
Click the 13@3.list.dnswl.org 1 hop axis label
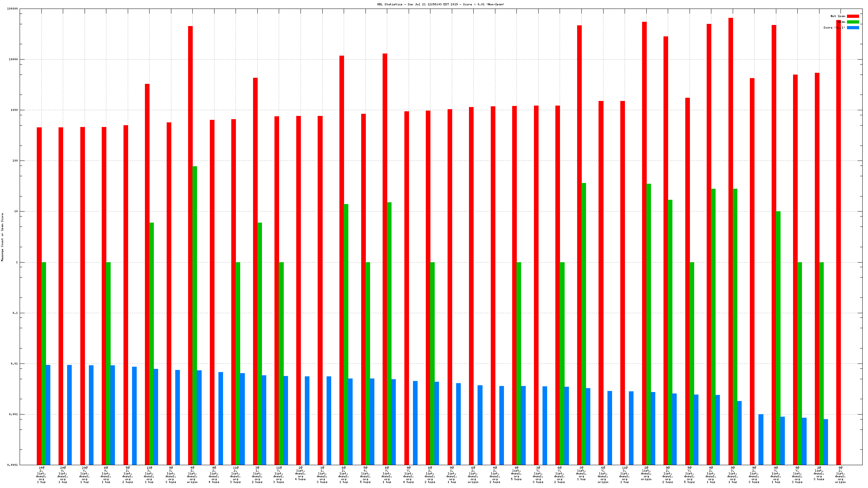[149, 474]
